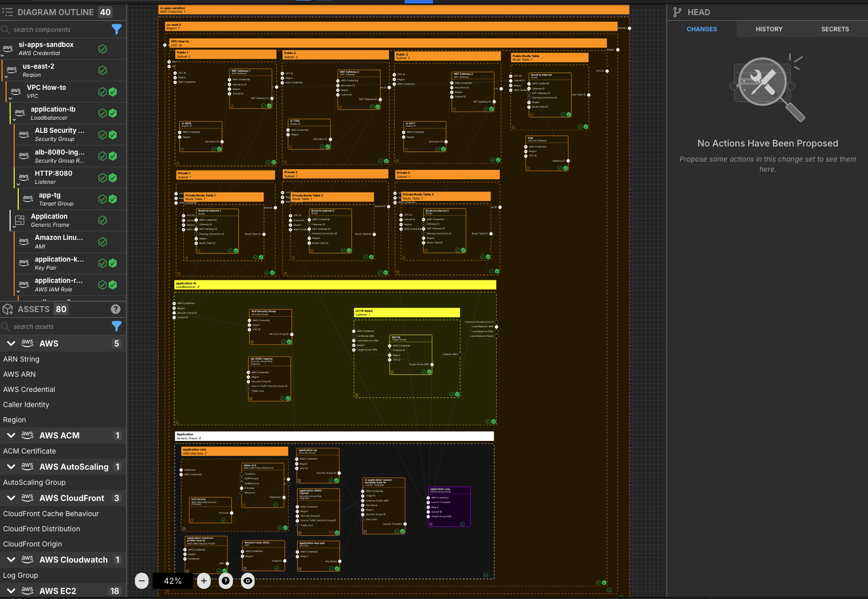Click the yellow HTTP:8080 listener frame header
868x599 pixels.
pyautogui.click(x=407, y=313)
